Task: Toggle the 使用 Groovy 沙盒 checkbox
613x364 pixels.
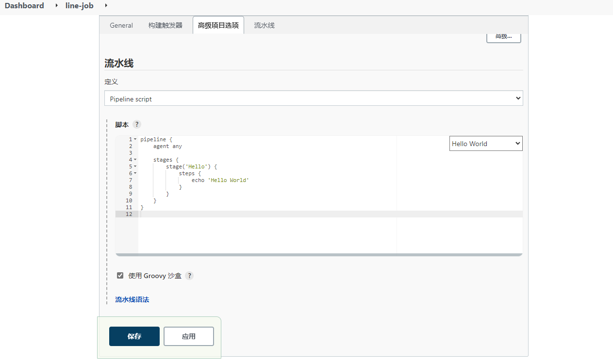Action: coord(120,276)
